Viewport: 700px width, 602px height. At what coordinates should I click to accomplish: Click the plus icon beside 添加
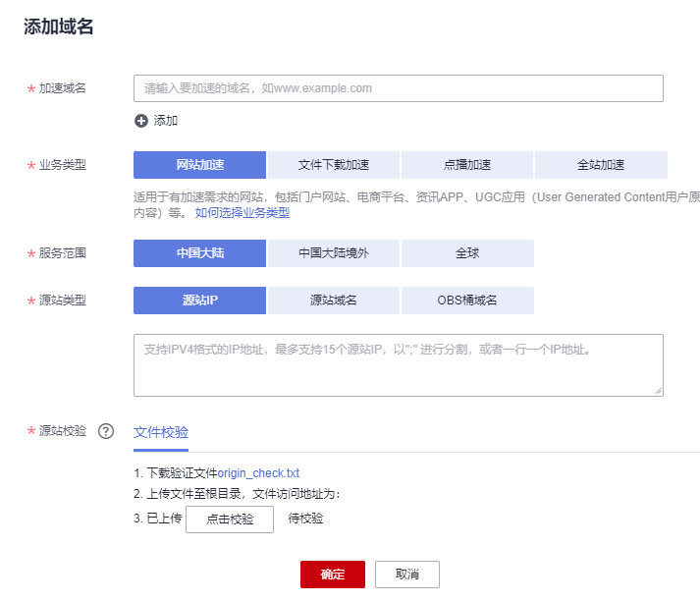point(141,121)
